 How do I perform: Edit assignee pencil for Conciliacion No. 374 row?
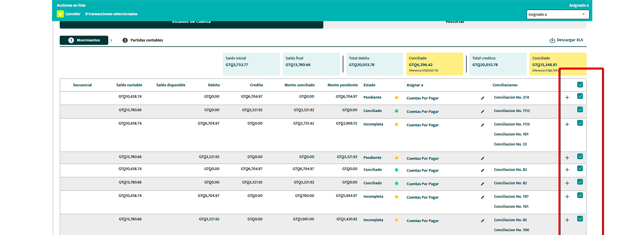pos(482,98)
